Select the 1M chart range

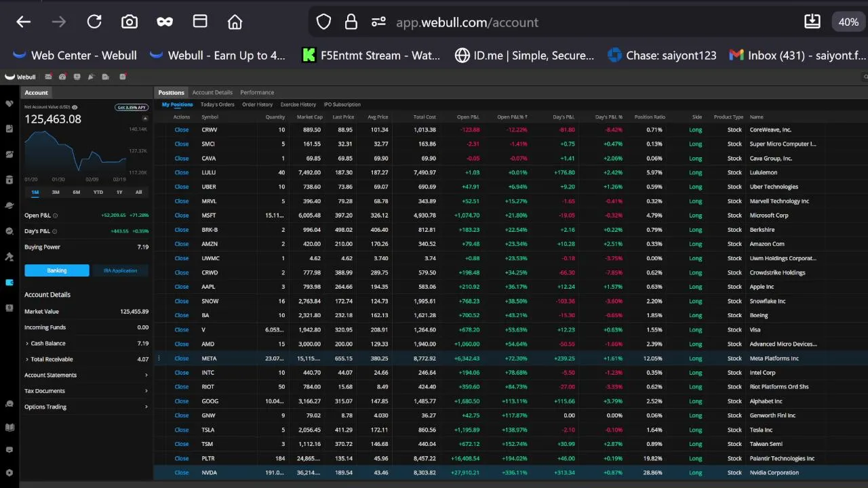click(35, 192)
